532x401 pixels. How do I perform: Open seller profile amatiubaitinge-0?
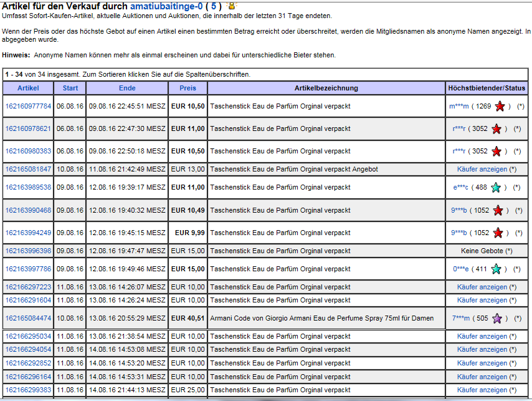166,6
